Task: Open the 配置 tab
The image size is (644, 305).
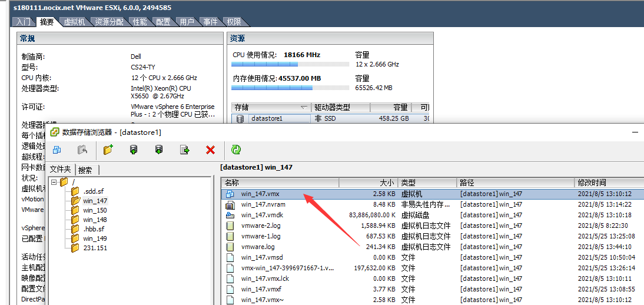Action: click(x=163, y=22)
